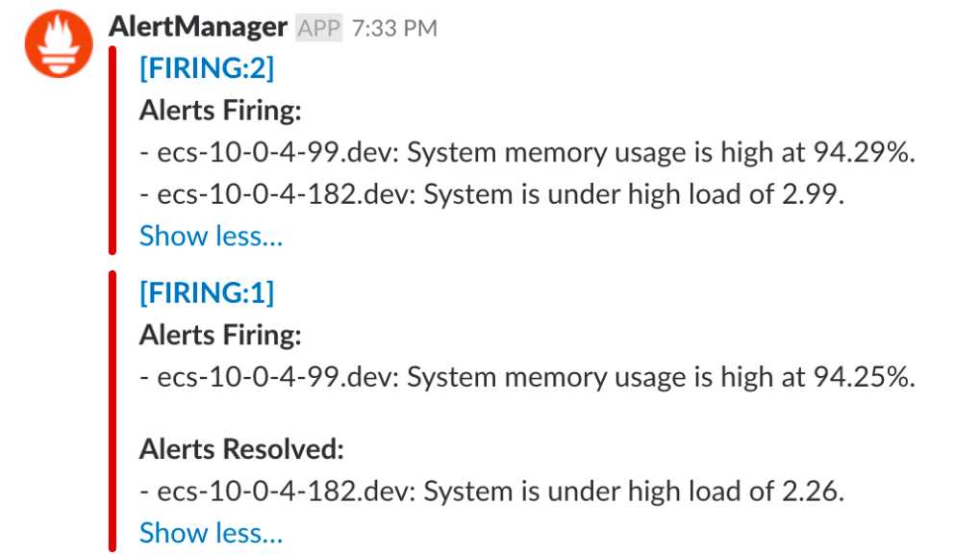Collapse the FIRING:2 attachment with Show less

click(211, 236)
